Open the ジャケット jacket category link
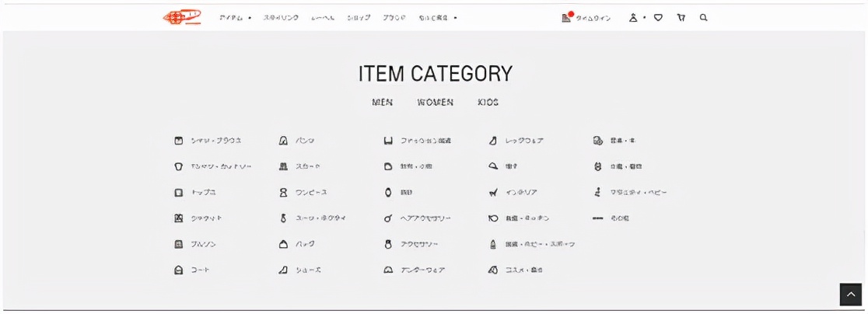868x314 pixels. pyautogui.click(x=206, y=218)
